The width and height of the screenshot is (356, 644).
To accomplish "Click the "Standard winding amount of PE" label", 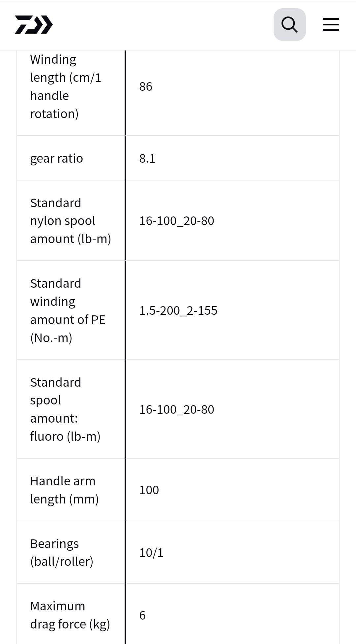I will click(x=68, y=310).
